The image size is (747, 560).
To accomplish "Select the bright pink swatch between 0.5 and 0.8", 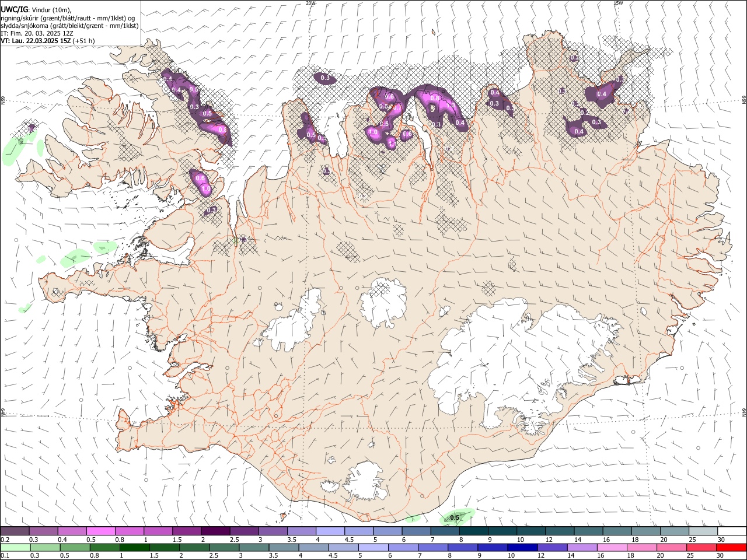I will [x=100, y=531].
